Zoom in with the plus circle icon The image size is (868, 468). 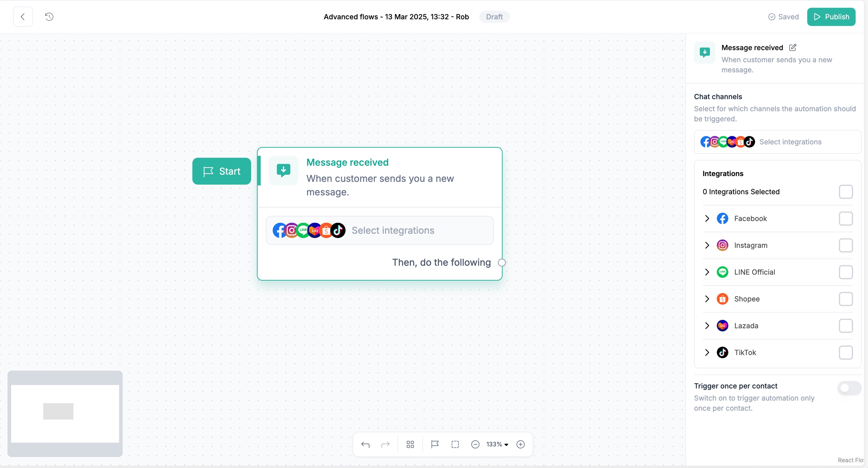click(520, 445)
